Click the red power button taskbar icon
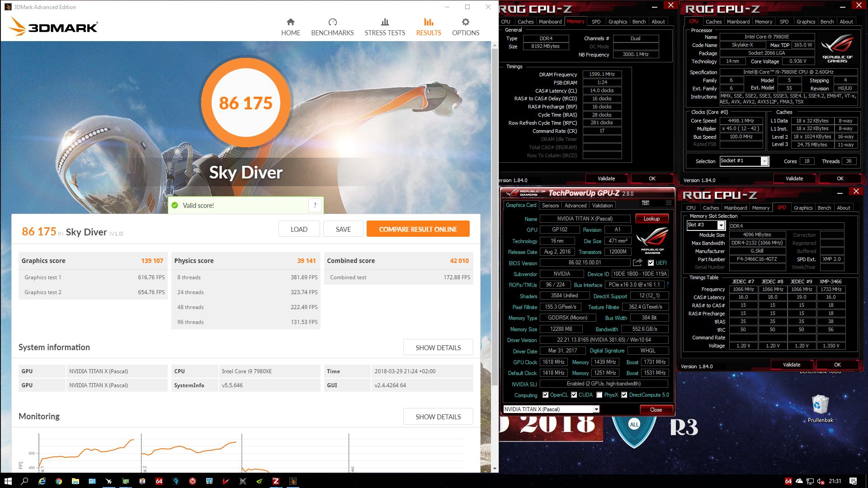This screenshot has width=868, height=488. pyautogui.click(x=193, y=481)
